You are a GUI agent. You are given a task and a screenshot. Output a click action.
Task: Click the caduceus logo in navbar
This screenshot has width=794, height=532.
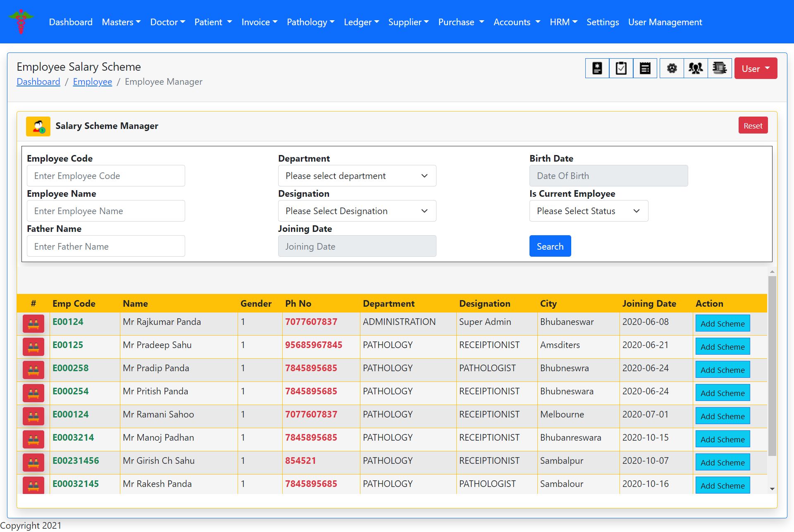coord(21,21)
